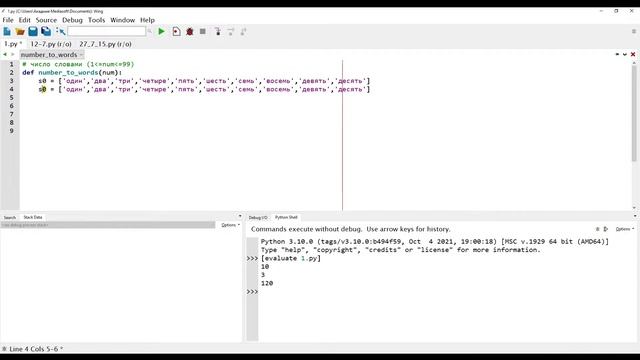Image resolution: width=640 pixels, height=360 pixels.
Task: Click the Python 3.10.0 version line in the shell
Action: tap(435, 242)
